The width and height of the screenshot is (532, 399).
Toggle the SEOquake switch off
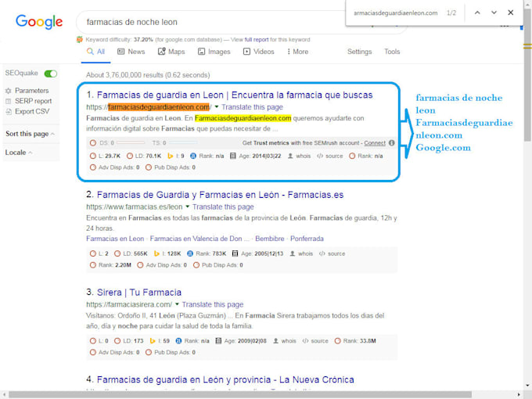click(x=51, y=74)
